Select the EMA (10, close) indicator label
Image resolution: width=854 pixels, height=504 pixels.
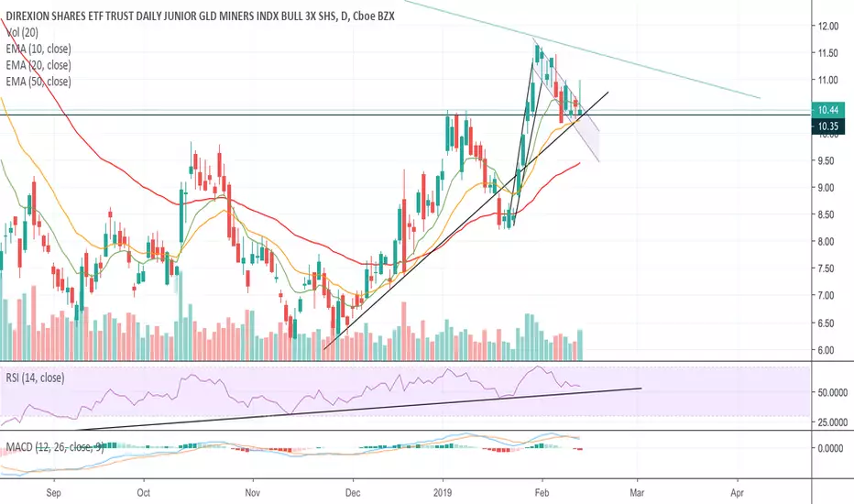(x=38, y=49)
